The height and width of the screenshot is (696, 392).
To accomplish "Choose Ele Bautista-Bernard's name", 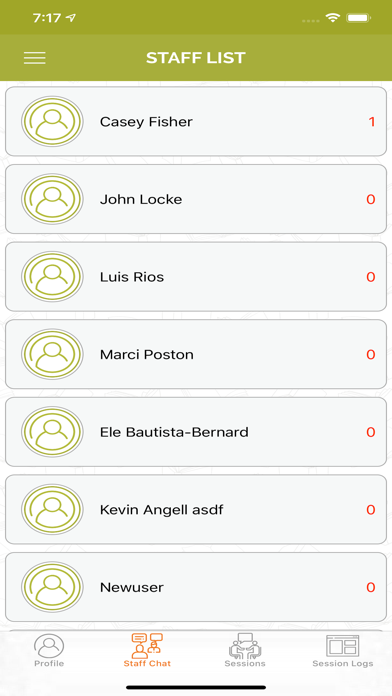I will (x=174, y=432).
